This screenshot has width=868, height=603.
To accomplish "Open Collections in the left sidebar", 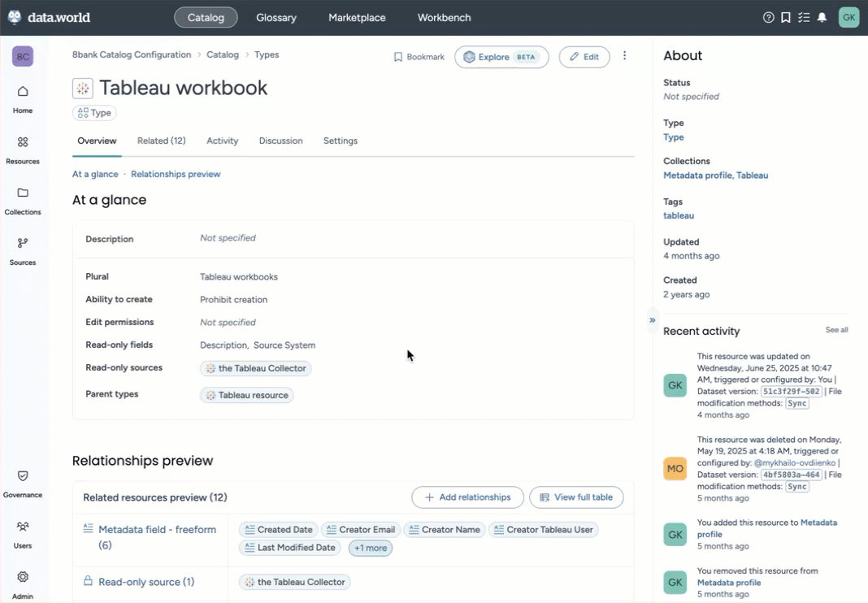I will pos(23,200).
